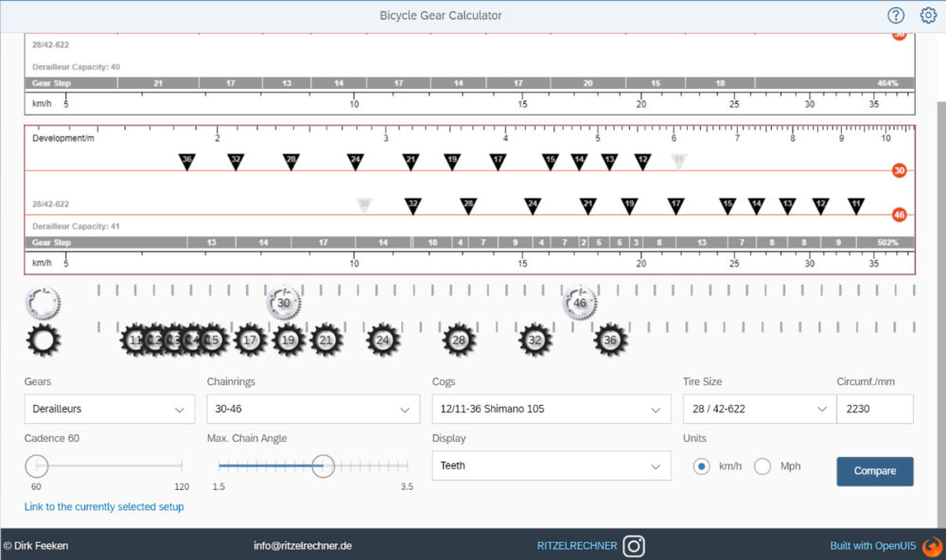This screenshot has width=946, height=560.
Task: Click the RITZELRECHNER footer link
Action: 576,546
